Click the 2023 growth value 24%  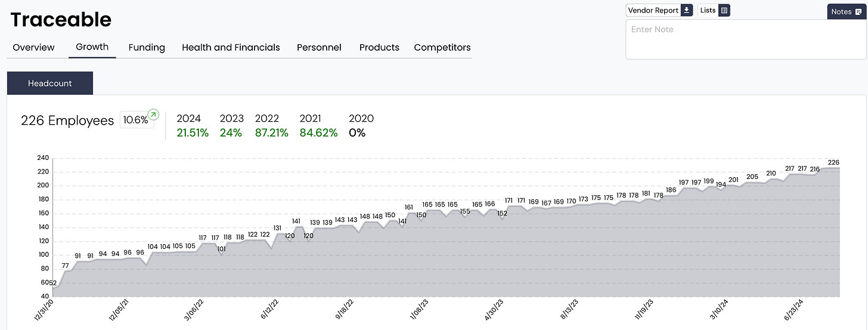[x=231, y=133]
